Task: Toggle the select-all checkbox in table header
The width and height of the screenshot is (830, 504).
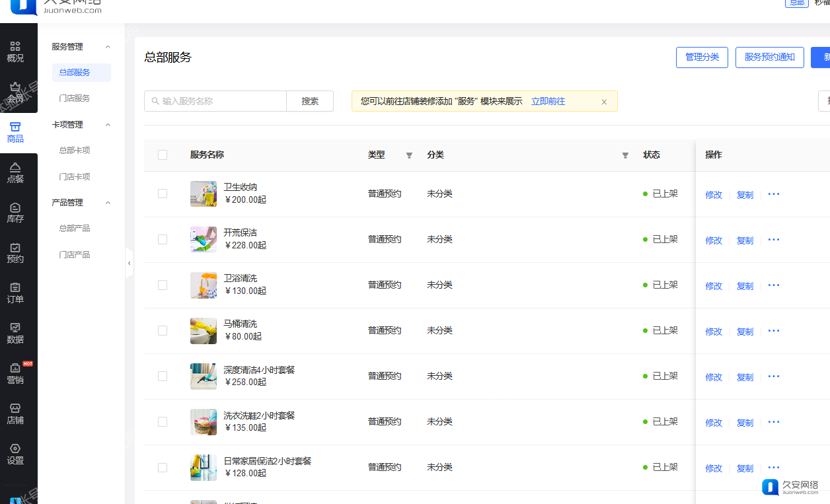Action: pyautogui.click(x=163, y=155)
